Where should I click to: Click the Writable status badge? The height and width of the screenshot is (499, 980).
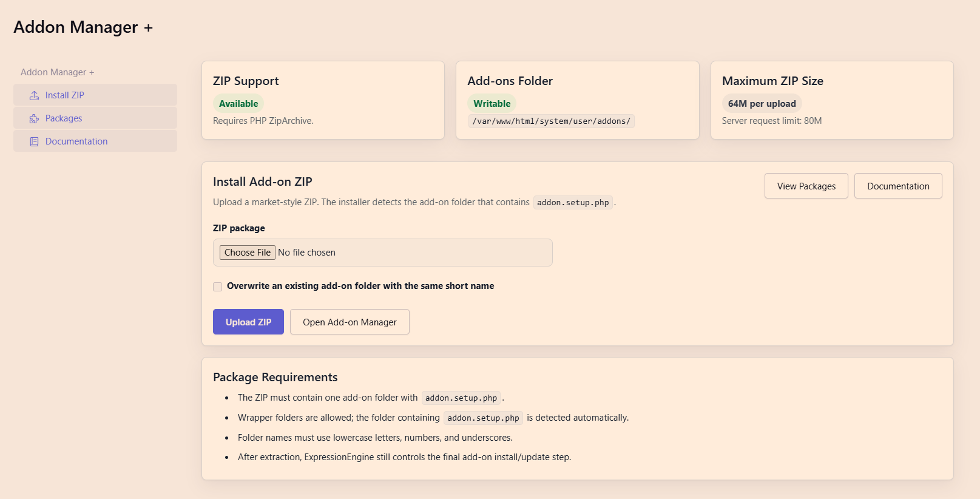coord(492,104)
